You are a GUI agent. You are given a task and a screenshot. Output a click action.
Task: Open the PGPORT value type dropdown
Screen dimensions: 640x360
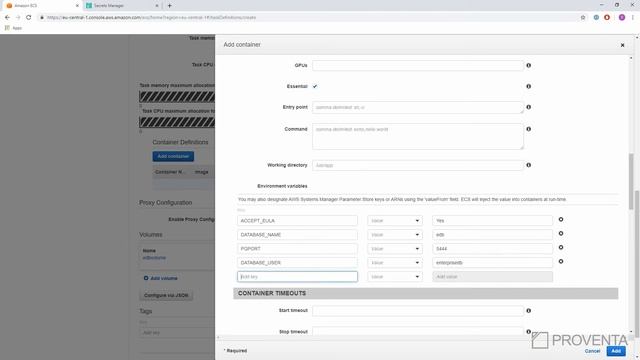pyautogui.click(x=395, y=249)
